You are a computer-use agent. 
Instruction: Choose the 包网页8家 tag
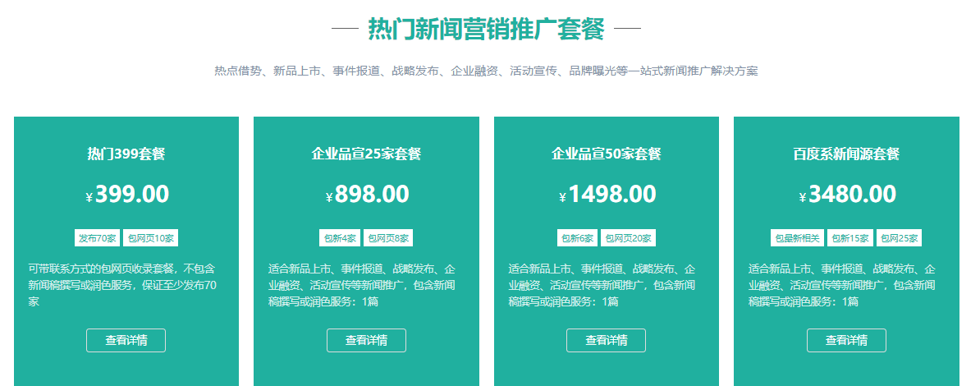click(x=388, y=238)
